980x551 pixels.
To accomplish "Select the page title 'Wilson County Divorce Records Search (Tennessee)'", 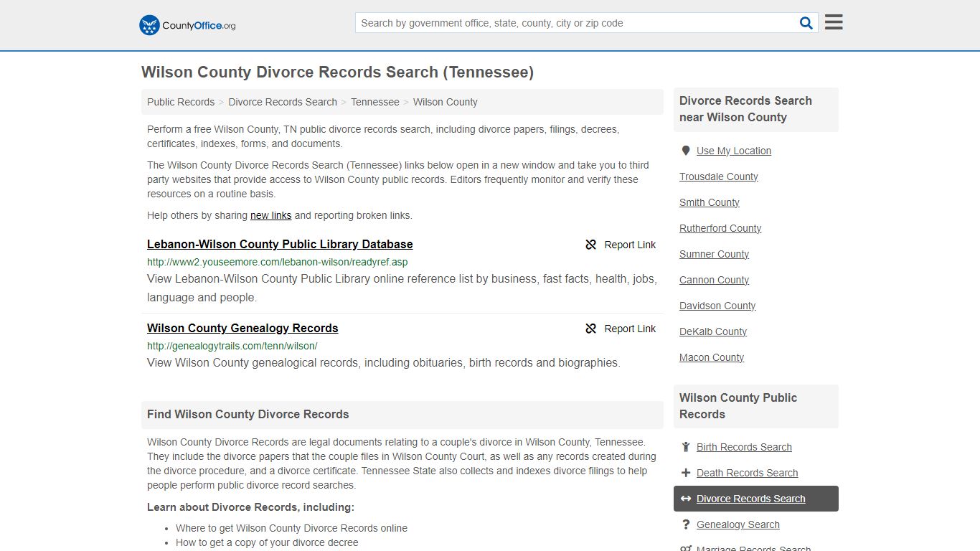I will click(337, 72).
